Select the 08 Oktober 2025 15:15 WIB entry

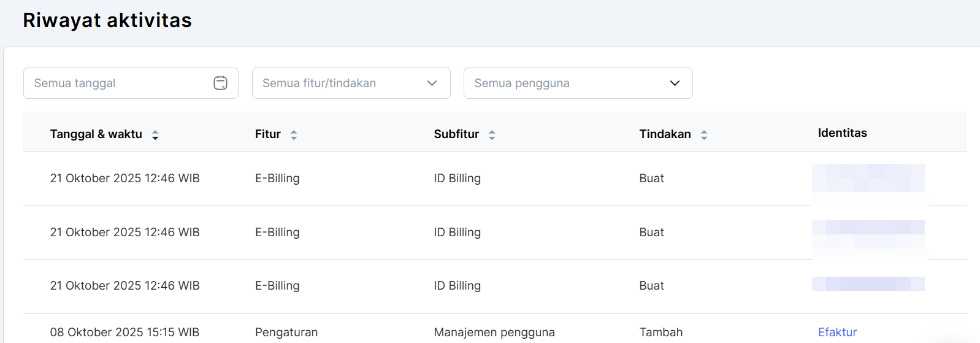(124, 332)
